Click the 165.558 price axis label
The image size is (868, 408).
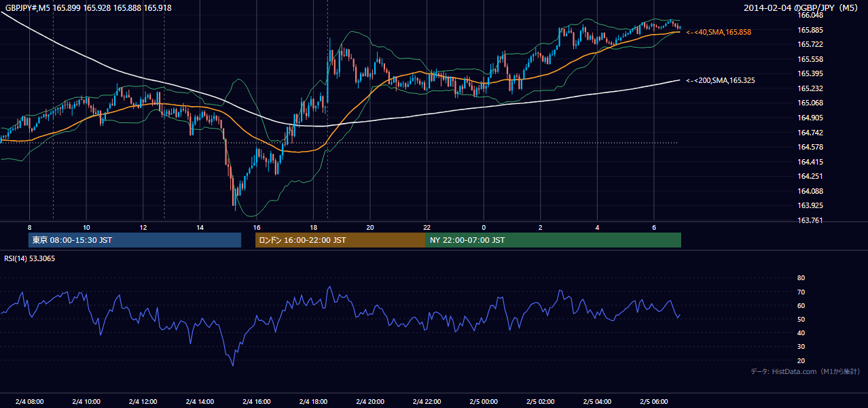(810, 59)
